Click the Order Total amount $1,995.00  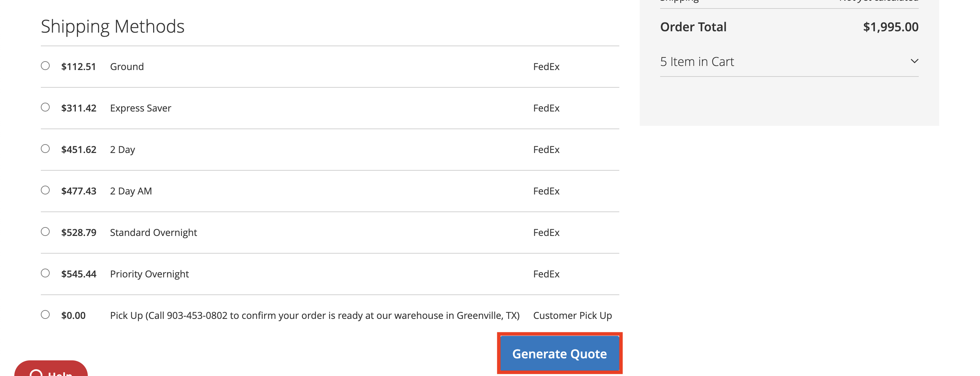[890, 27]
